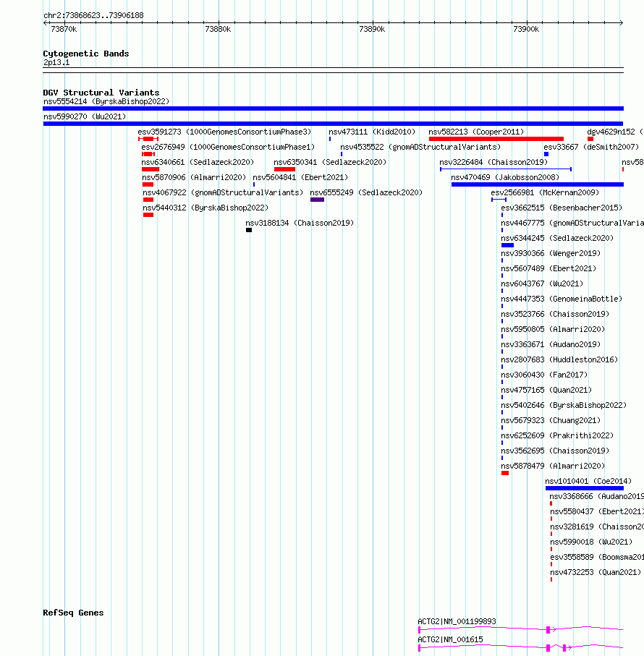Select the nsv3226484 (Chaisson2019) variant line

click(x=506, y=169)
